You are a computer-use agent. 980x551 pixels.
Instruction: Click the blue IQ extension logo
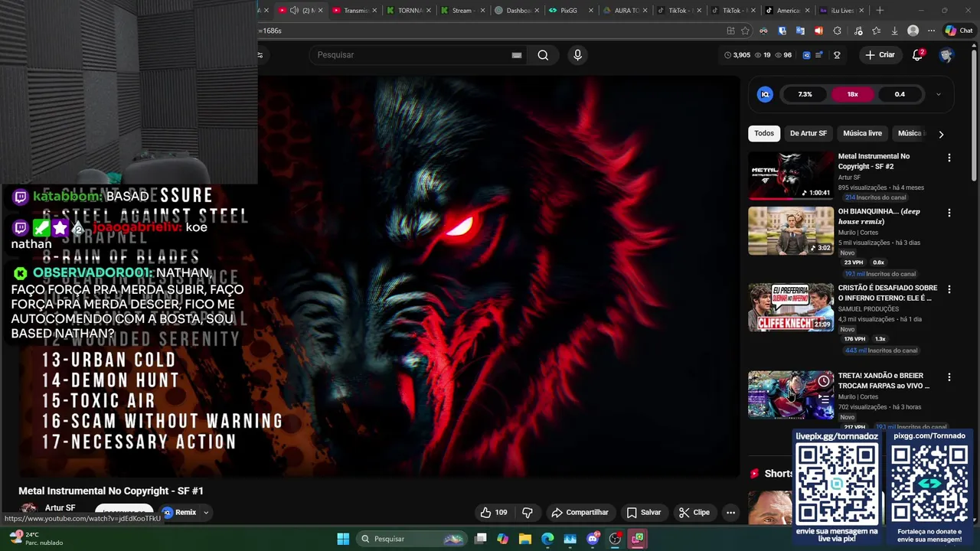tap(765, 94)
